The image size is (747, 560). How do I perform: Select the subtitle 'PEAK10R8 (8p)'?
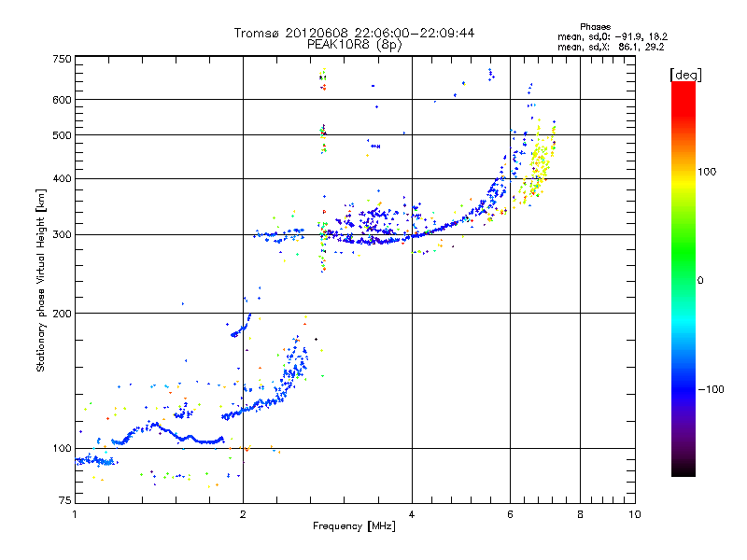(355, 45)
